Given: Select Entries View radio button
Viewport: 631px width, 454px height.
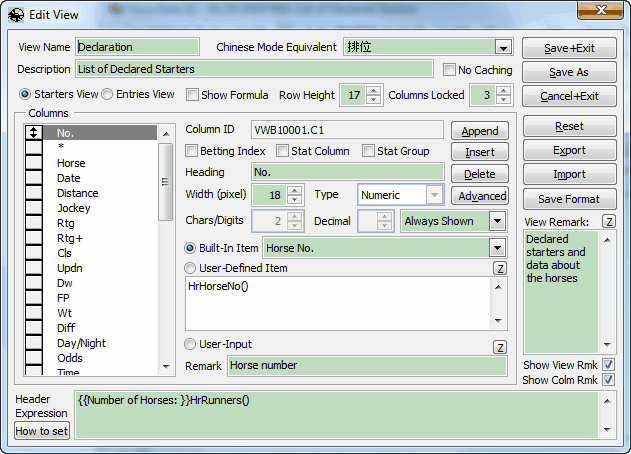Looking at the screenshot, I should (x=107, y=94).
